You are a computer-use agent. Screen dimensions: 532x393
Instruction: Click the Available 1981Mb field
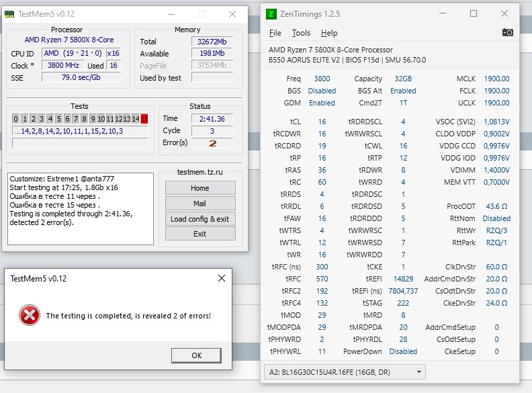pyautogui.click(x=212, y=53)
